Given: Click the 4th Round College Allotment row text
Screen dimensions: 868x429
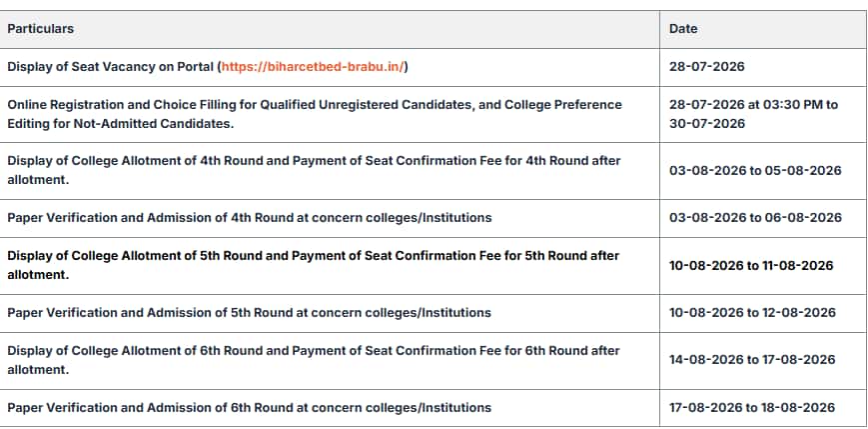Looking at the screenshot, I should coord(314,170).
